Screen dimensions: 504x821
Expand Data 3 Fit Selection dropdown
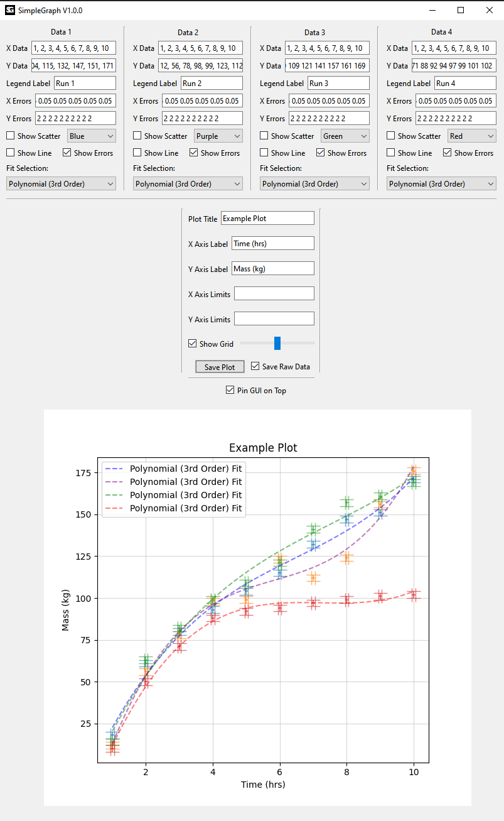(x=314, y=183)
